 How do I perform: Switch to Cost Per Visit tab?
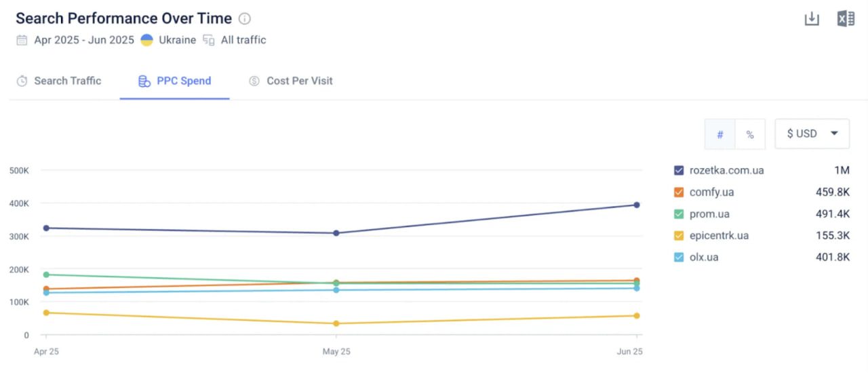click(x=291, y=81)
